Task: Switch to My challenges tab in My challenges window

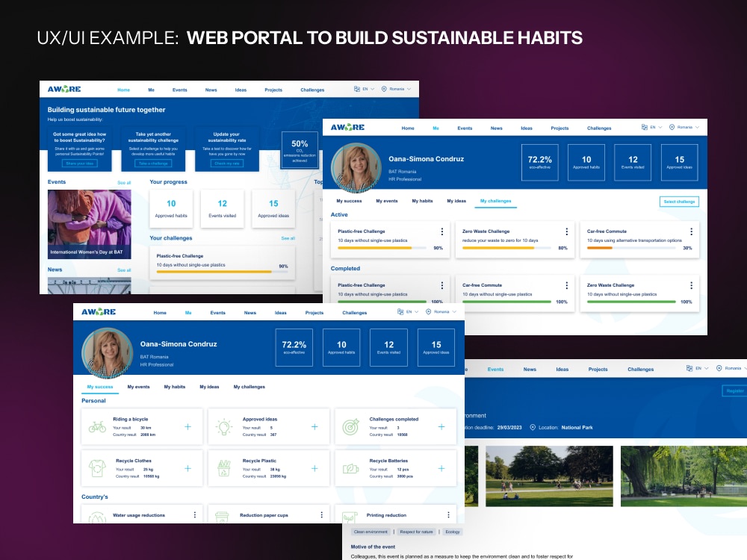Action: coord(495,201)
